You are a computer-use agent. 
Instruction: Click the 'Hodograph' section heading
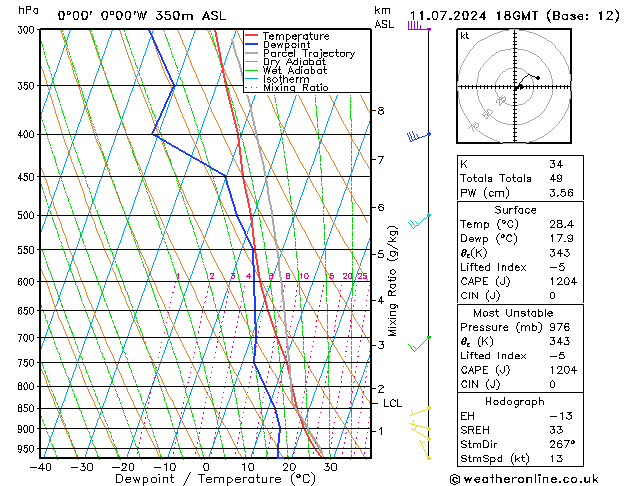515,402
